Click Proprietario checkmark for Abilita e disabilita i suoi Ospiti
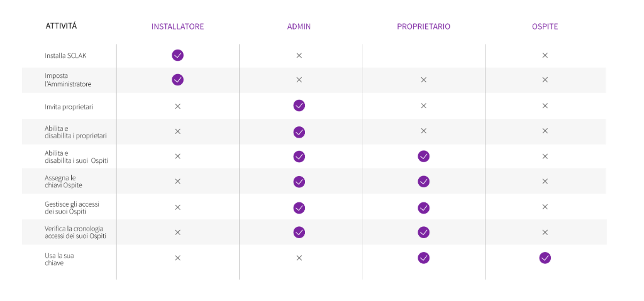Viewport: 644px width, 301px height. pyautogui.click(x=423, y=156)
